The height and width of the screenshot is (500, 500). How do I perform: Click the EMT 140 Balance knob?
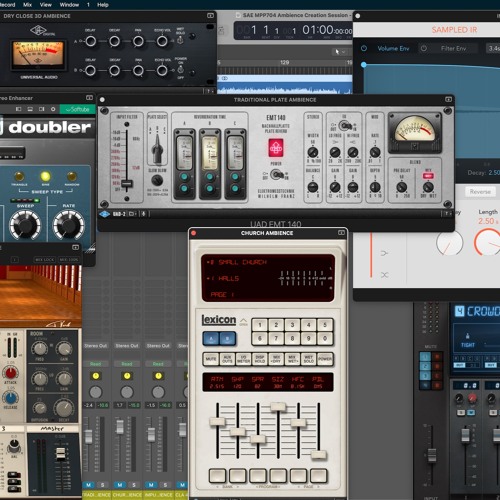pos(312,187)
